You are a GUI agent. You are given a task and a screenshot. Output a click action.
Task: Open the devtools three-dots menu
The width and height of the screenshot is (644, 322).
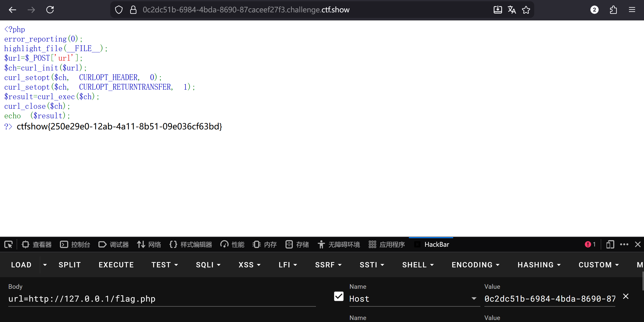[x=624, y=244]
